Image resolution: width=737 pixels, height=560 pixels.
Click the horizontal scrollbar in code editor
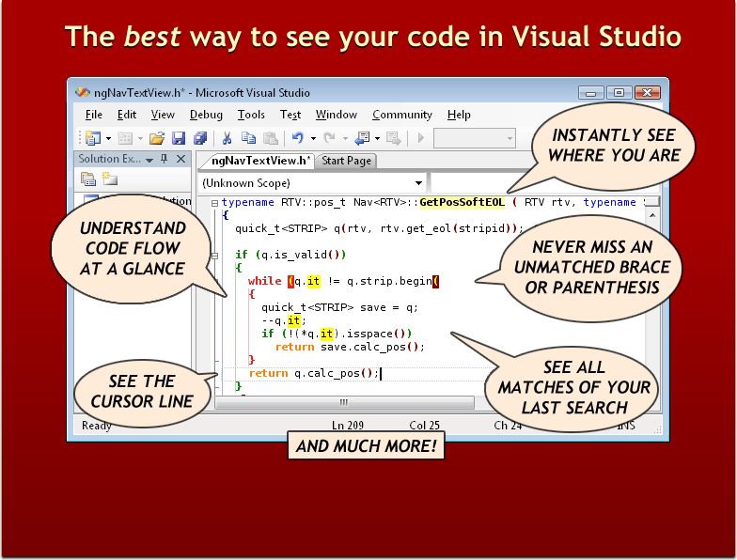click(x=343, y=402)
